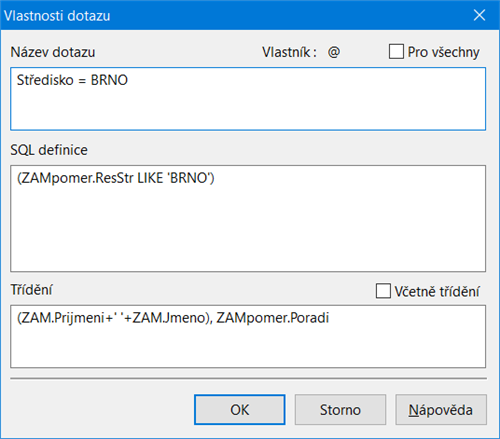Viewport: 500px width, 439px height.
Task: Place cursor on 'BRNO' in SQL definition
Action: click(x=189, y=178)
